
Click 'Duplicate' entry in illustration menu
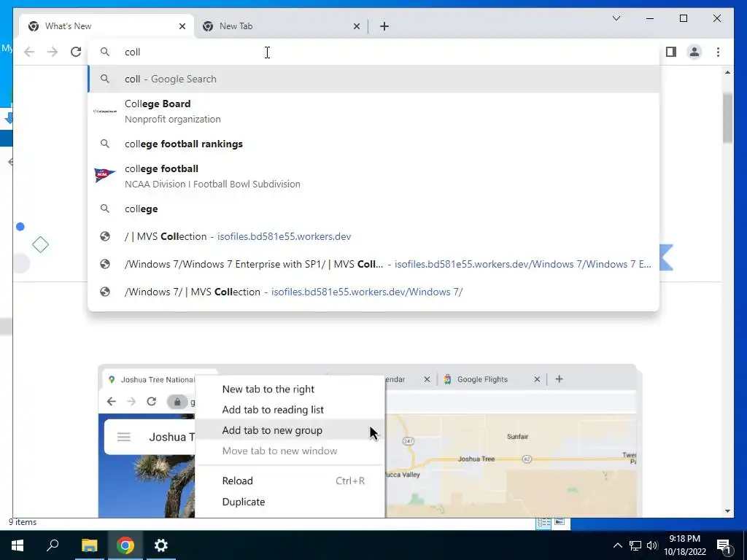244,502
